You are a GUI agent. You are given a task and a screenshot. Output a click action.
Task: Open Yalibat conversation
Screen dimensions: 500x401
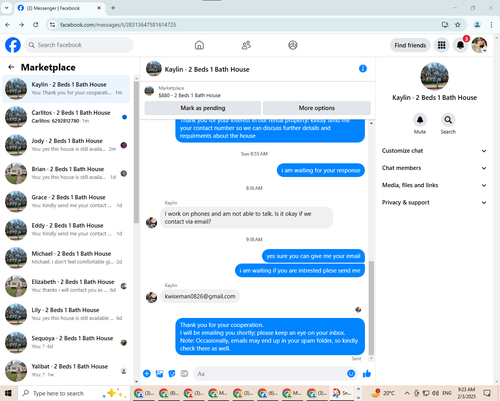pos(66,370)
